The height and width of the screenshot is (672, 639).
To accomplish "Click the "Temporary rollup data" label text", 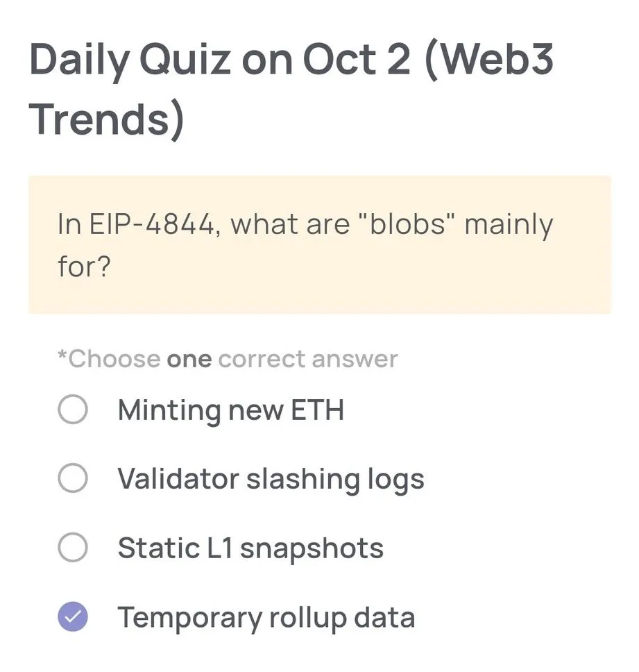I will coord(266,616).
